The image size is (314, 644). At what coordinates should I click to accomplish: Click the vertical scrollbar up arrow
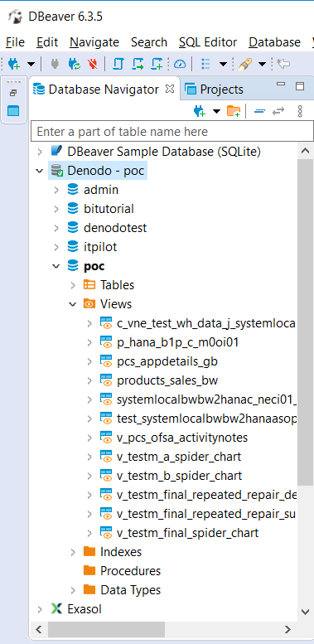coord(305,151)
